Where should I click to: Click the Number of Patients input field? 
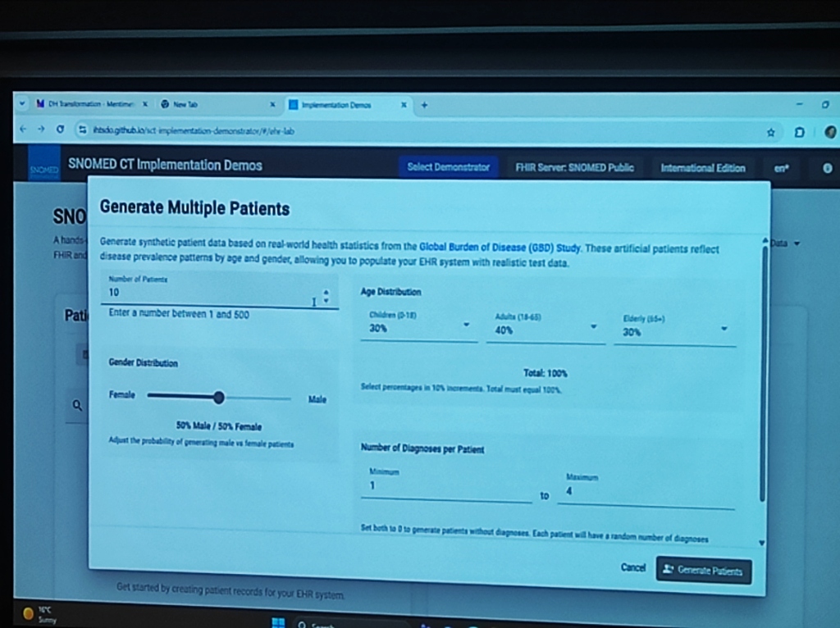(x=205, y=293)
